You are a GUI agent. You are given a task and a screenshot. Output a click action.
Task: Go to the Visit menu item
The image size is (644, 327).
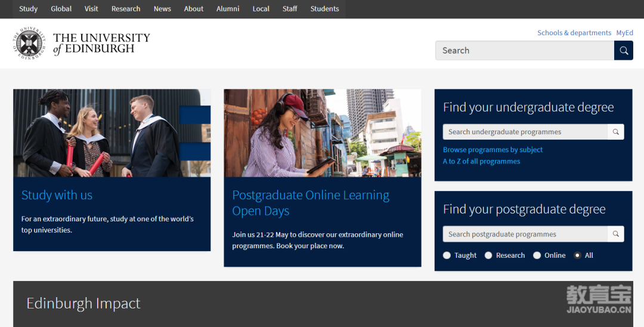pos(91,8)
